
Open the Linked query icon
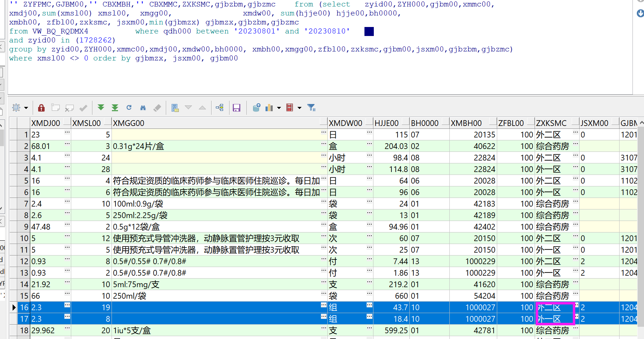click(x=219, y=108)
